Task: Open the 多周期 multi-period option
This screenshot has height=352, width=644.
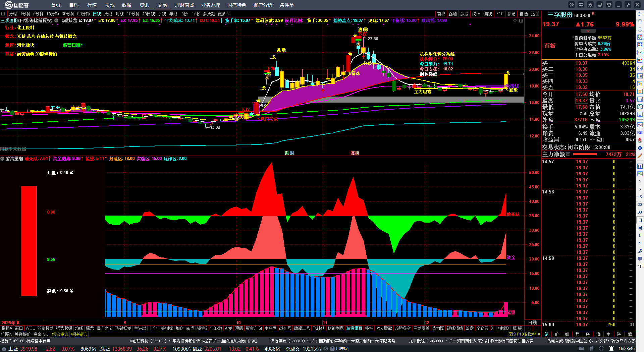Action: point(209,14)
